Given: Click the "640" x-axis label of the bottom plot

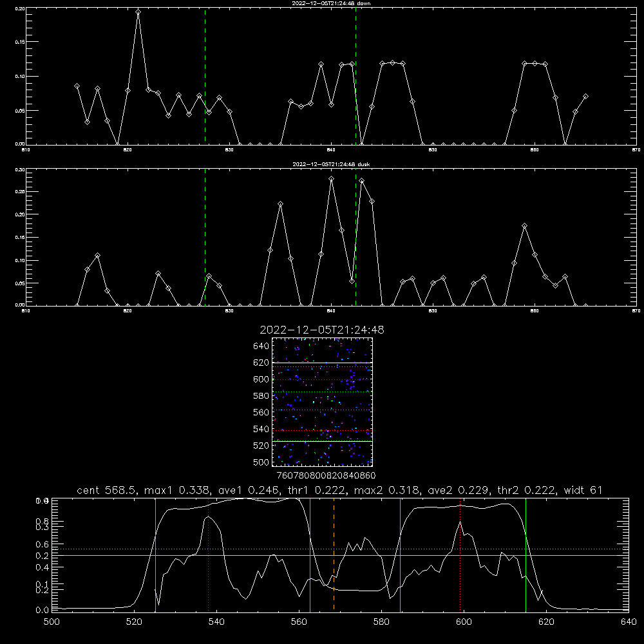Looking at the screenshot, I should [x=629, y=622].
